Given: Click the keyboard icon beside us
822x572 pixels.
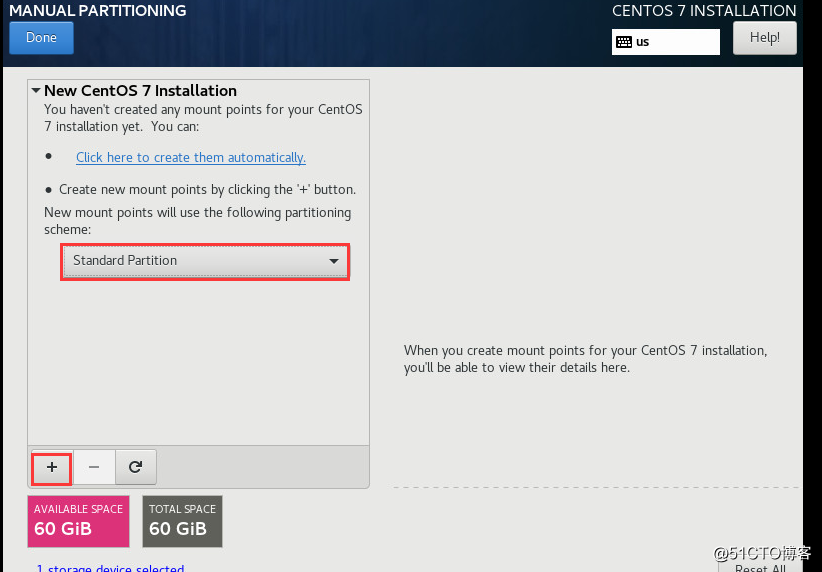Looking at the screenshot, I should coord(624,42).
